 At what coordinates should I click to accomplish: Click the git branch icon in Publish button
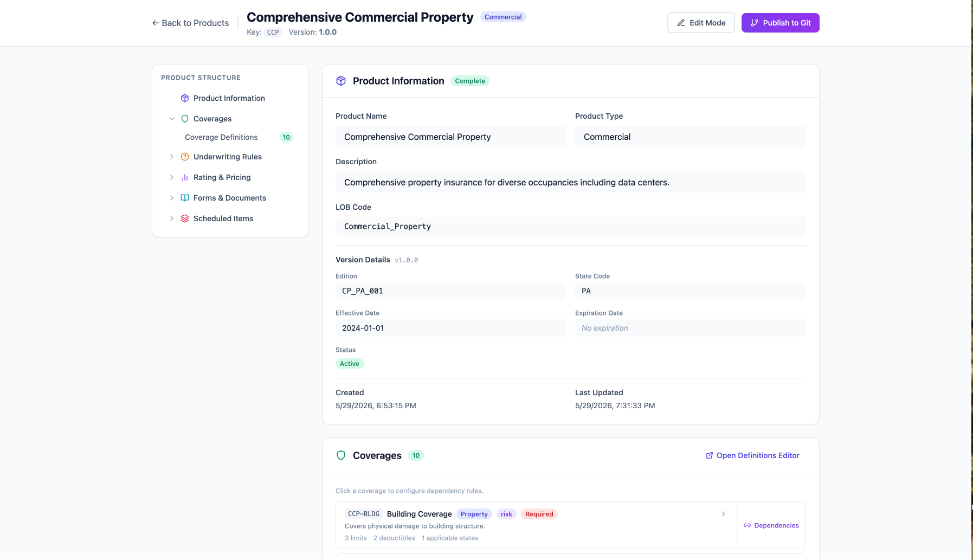click(754, 23)
